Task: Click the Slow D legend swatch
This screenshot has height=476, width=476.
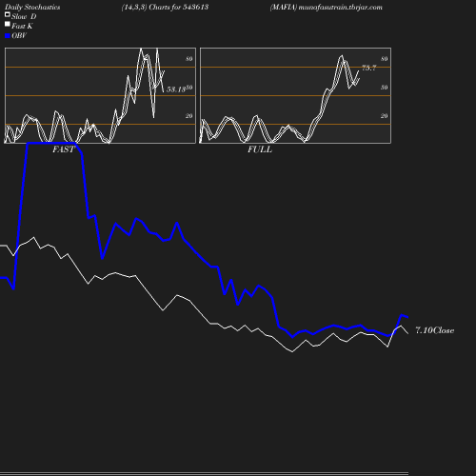Action: click(x=8, y=14)
